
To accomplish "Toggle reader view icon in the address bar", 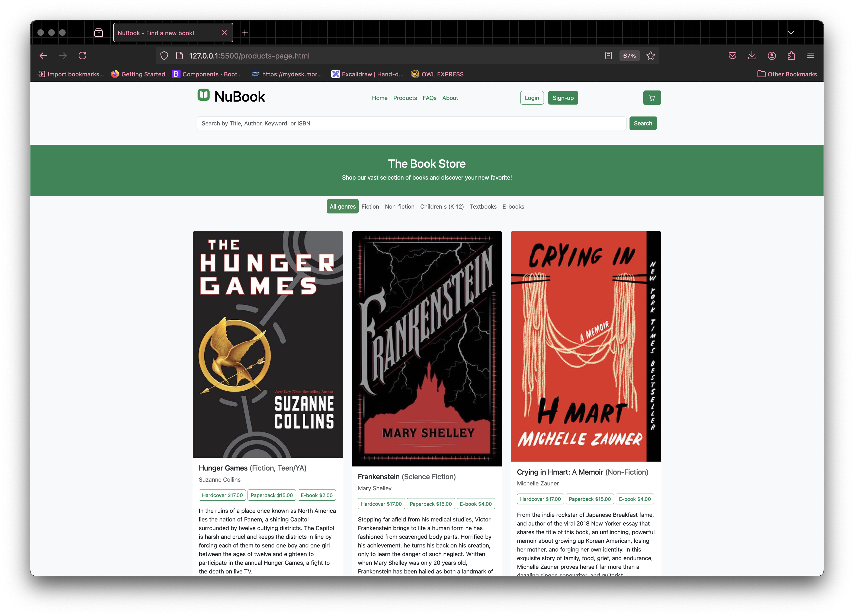I will point(608,56).
